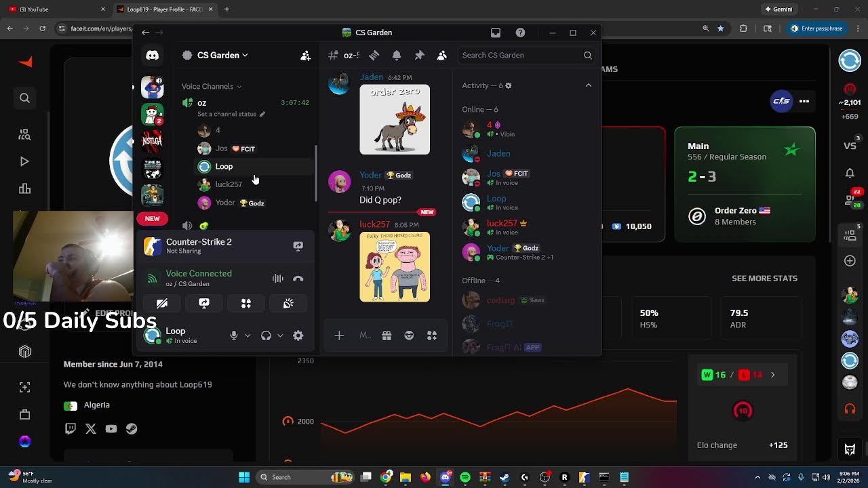Open headphone output options arrow
The width and height of the screenshot is (868, 488).
point(280,335)
